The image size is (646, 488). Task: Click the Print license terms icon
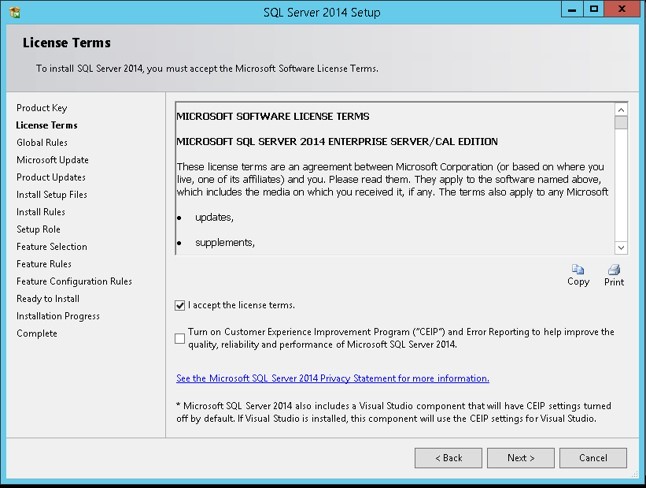614,270
